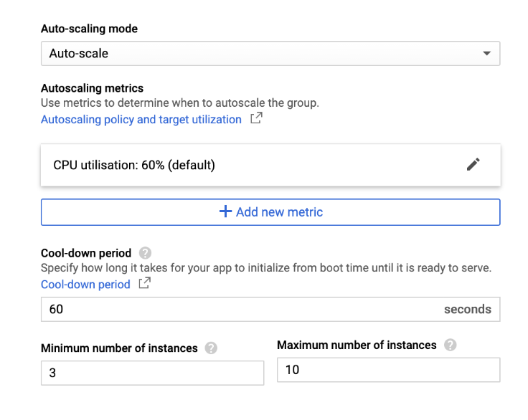This screenshot has height=420, width=528.
Task: Open the blue Cool-down period link
Action: coord(85,285)
